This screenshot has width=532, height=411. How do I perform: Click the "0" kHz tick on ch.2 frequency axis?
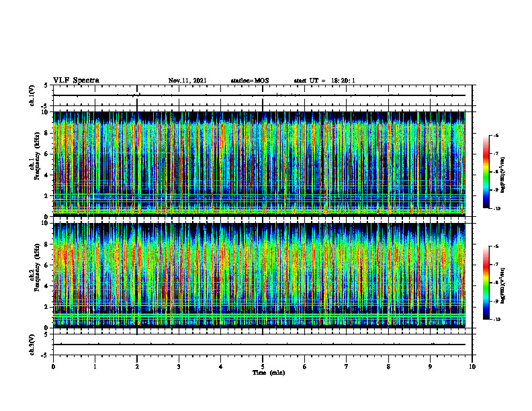click(x=47, y=328)
